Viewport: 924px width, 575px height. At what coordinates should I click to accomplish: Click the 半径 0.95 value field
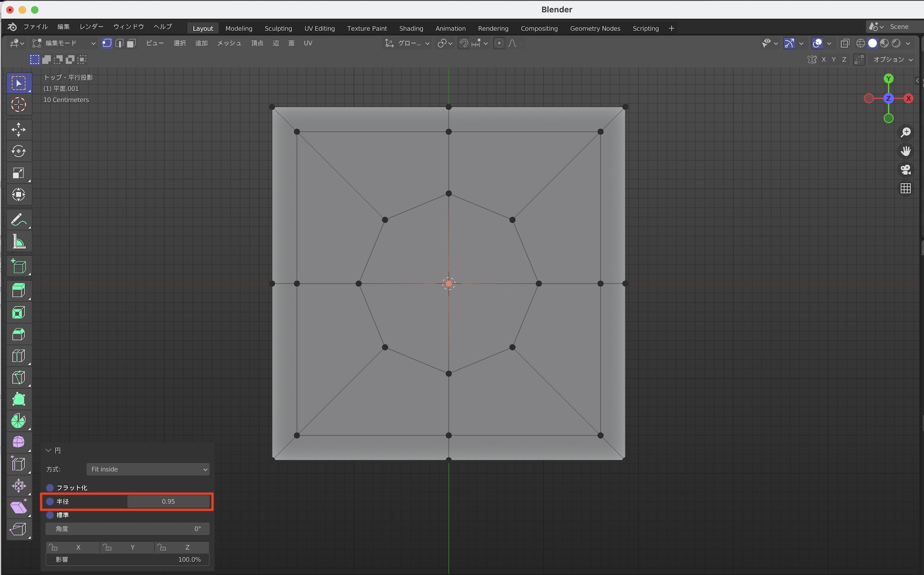168,502
